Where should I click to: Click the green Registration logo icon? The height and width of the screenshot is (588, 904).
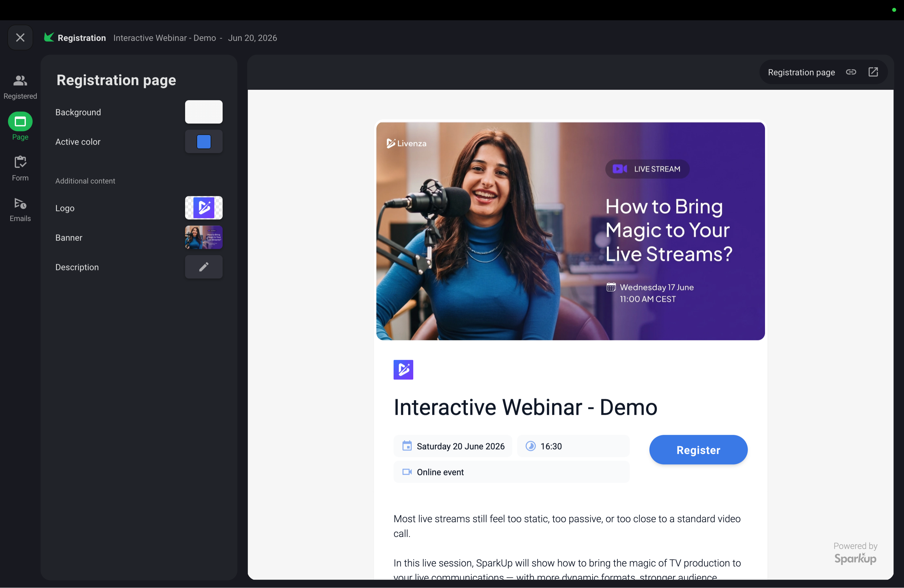(49, 37)
